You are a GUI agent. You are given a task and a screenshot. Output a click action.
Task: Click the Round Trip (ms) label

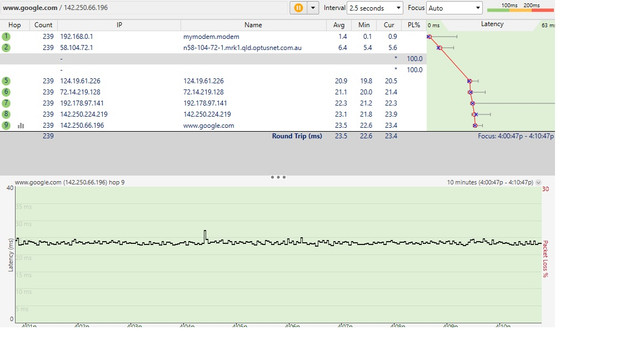pos(297,136)
